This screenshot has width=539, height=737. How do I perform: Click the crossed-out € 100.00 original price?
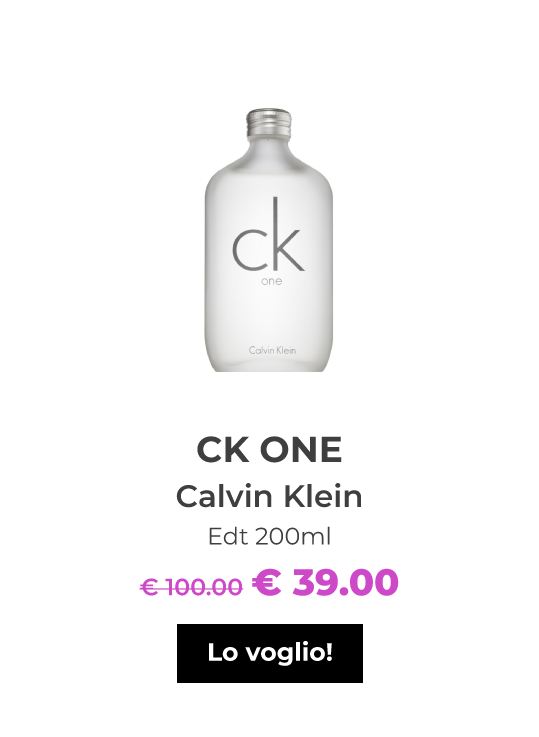click(x=191, y=586)
